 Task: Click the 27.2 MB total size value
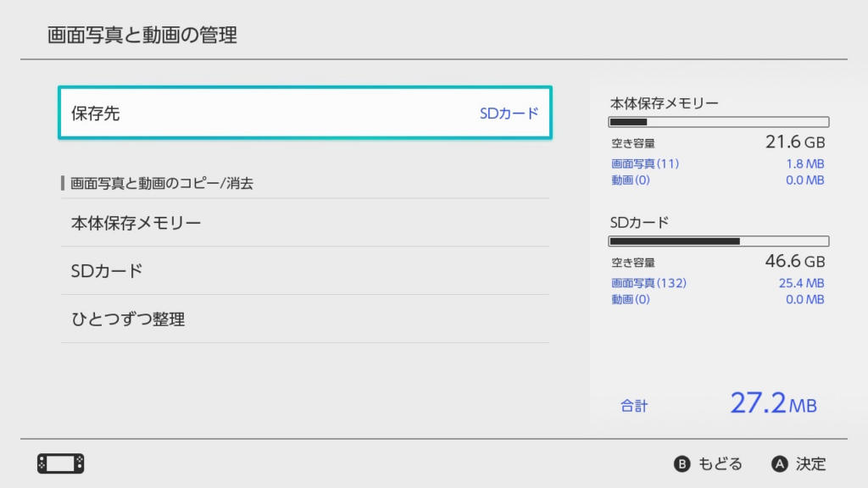(x=773, y=403)
